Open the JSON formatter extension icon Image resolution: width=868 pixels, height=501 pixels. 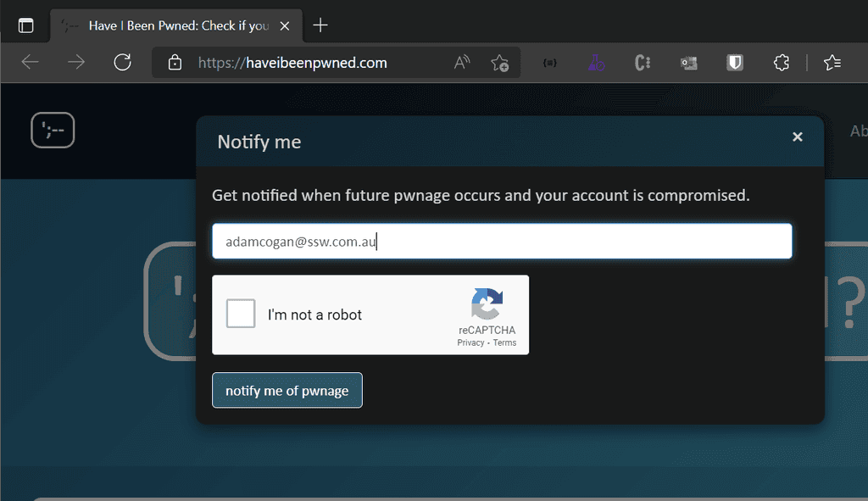[x=548, y=62]
